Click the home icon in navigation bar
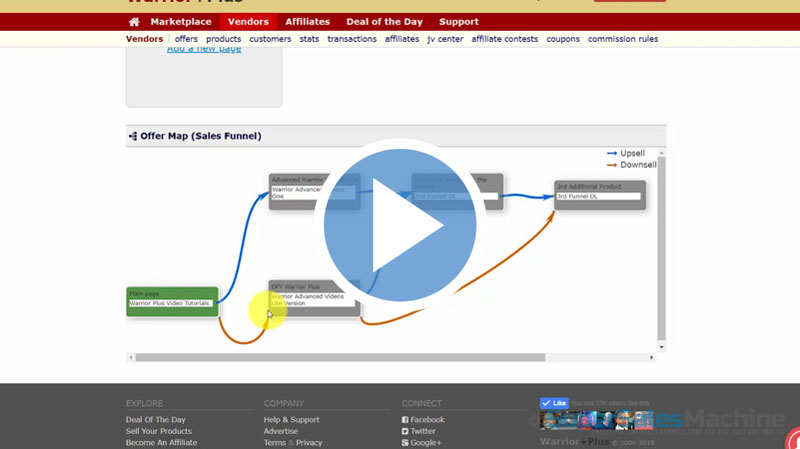800x449 pixels. click(134, 22)
